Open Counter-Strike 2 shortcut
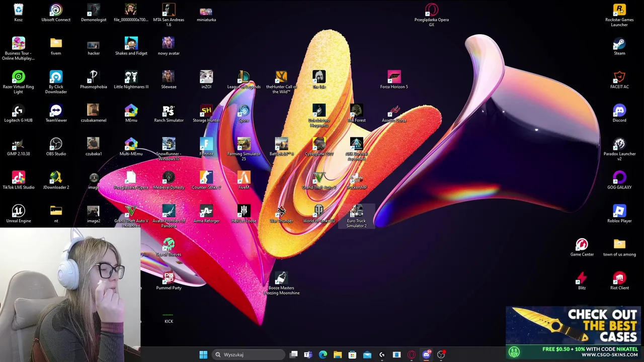644x362 pixels. [206, 181]
